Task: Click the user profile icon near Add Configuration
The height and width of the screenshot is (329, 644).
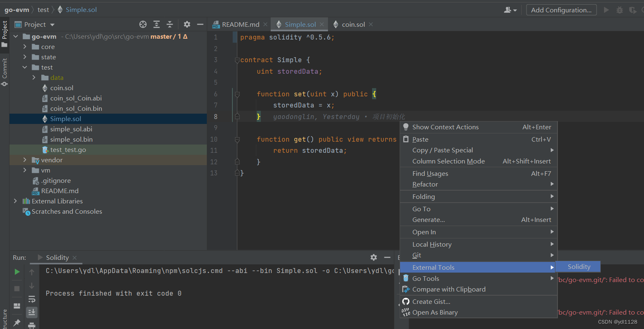Action: [x=508, y=9]
